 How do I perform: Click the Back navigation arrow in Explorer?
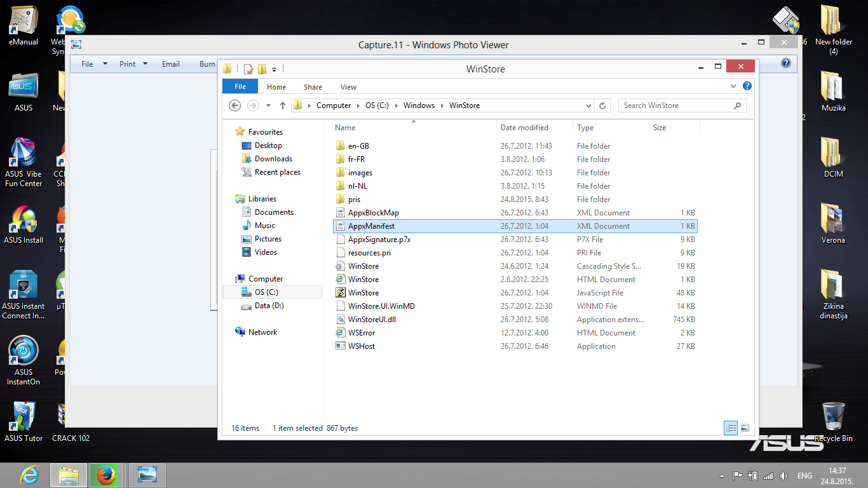coord(235,105)
